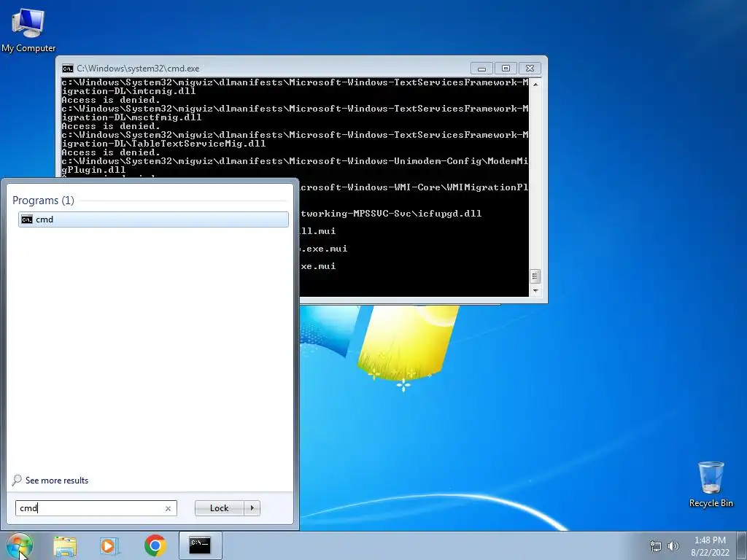Image resolution: width=747 pixels, height=560 pixels.
Task: Click the cmd window scrollbar thumb
Action: [535, 276]
